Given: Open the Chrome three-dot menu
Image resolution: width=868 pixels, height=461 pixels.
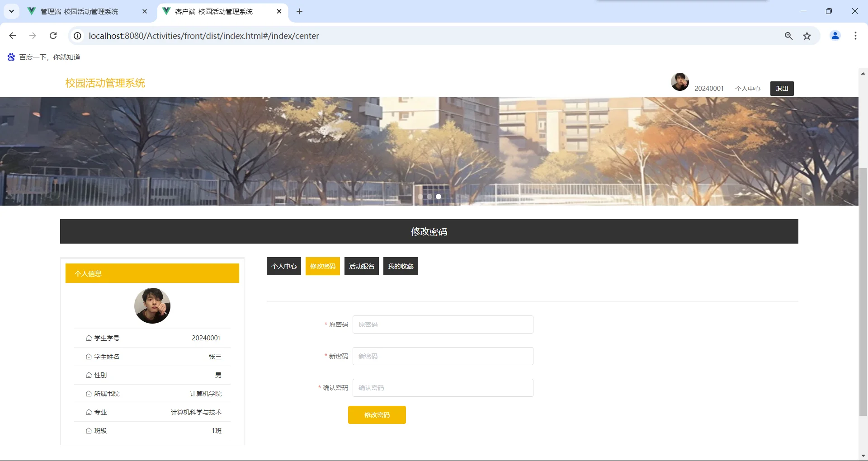Looking at the screenshot, I should point(855,36).
